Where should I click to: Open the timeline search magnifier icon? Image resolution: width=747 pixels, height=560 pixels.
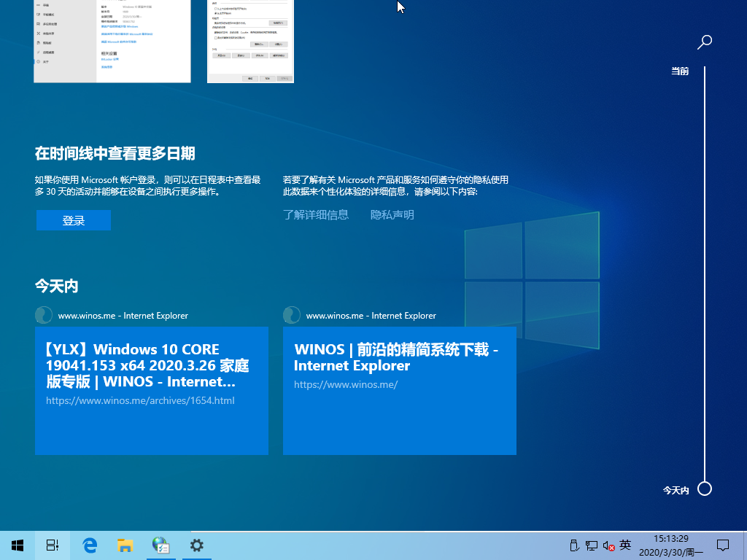tap(705, 42)
